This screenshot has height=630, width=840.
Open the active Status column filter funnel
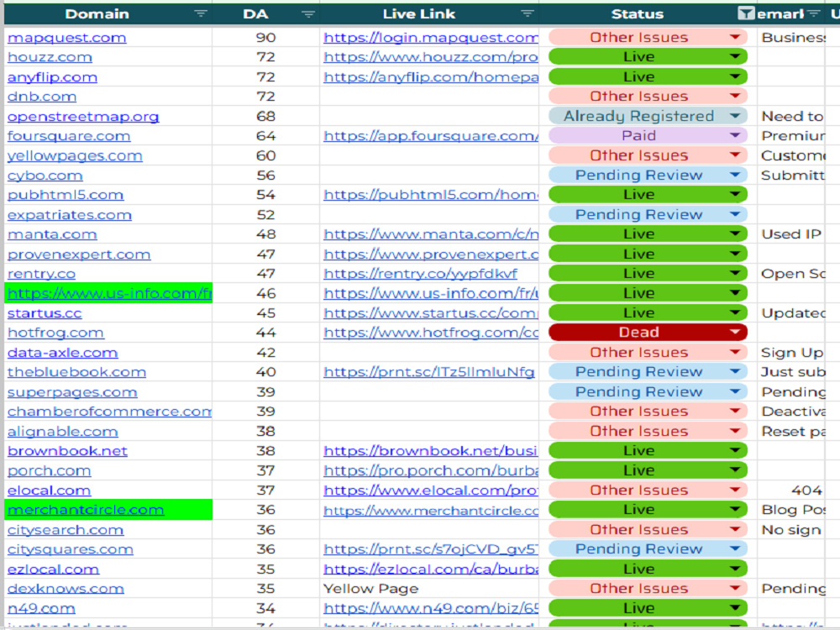746,13
